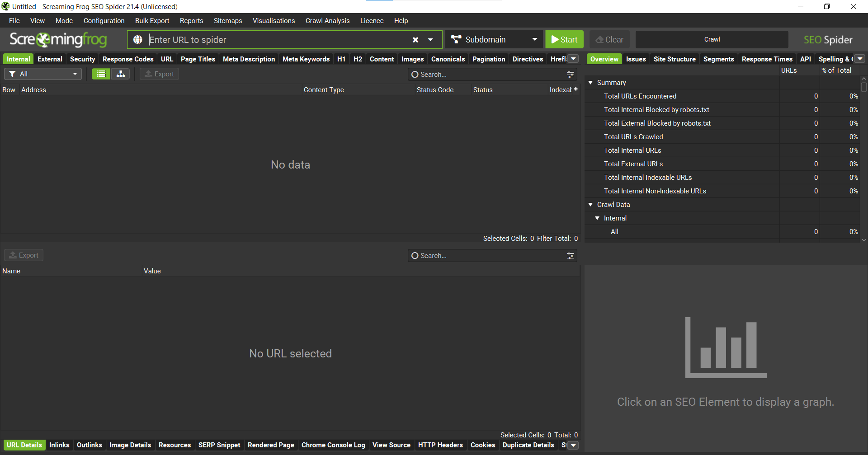Screen dimensions: 868x455
Task: Click the Clear button
Action: click(609, 40)
